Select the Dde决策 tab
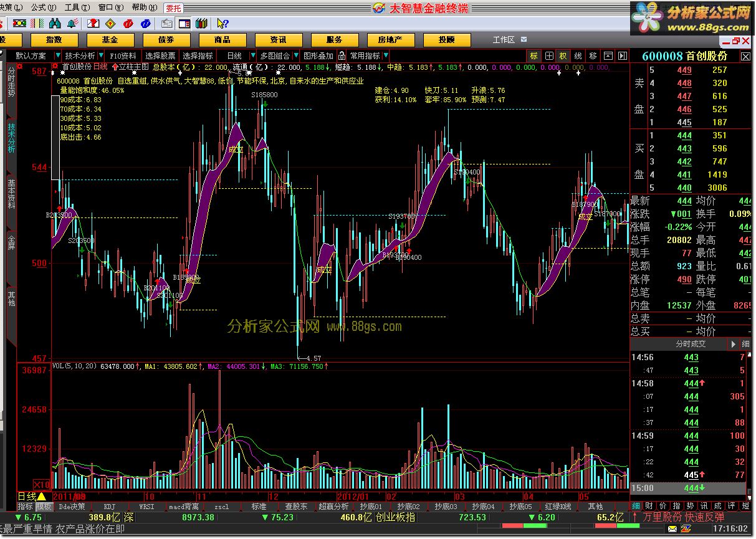The width and height of the screenshot is (756, 539). click(x=72, y=507)
